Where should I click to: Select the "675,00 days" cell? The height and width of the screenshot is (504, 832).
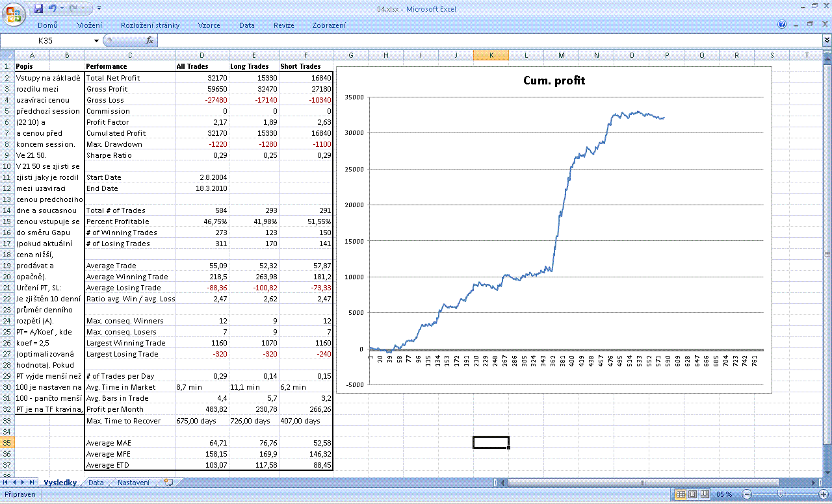pyautogui.click(x=202, y=421)
